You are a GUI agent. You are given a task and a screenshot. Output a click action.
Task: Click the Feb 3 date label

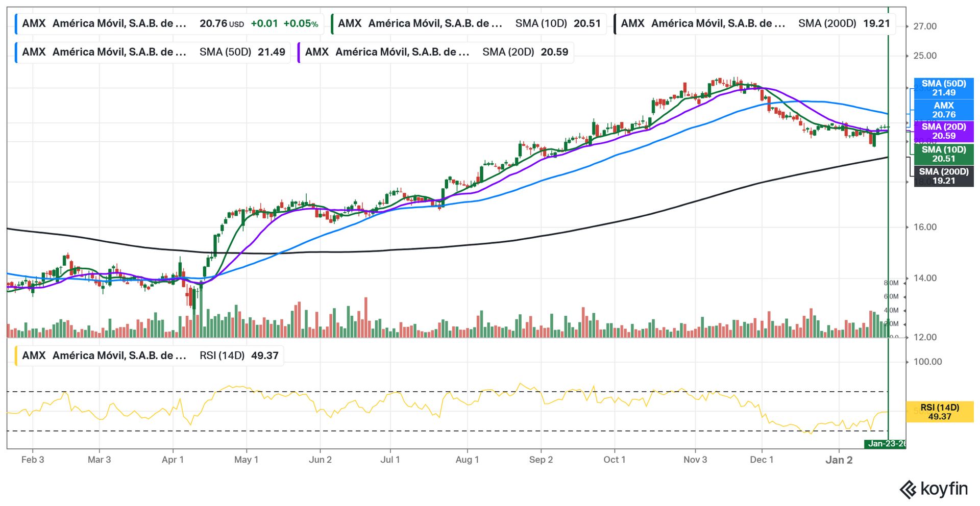(33, 460)
